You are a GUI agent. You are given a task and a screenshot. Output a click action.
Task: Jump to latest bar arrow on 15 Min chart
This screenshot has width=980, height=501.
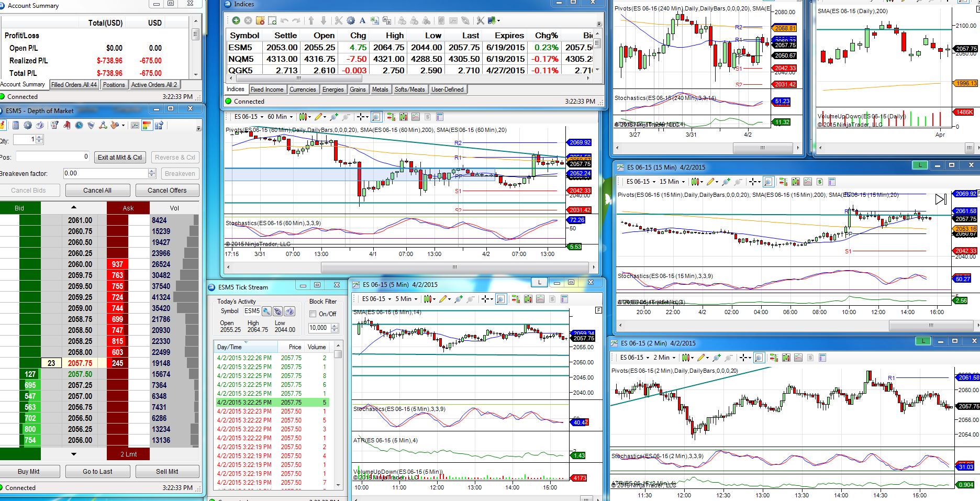point(941,199)
